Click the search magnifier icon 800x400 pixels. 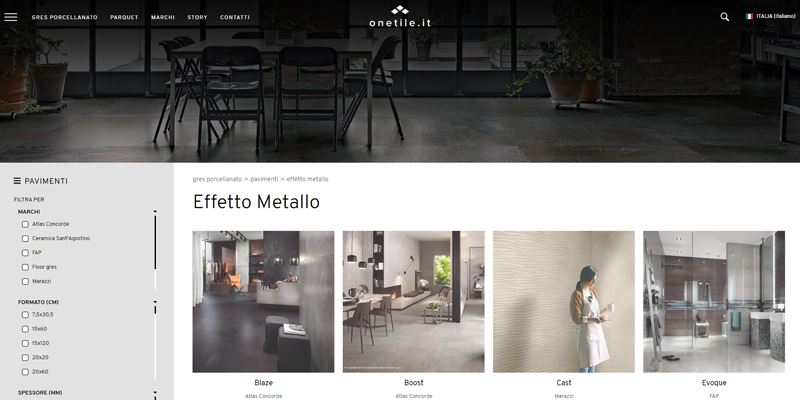tap(724, 17)
